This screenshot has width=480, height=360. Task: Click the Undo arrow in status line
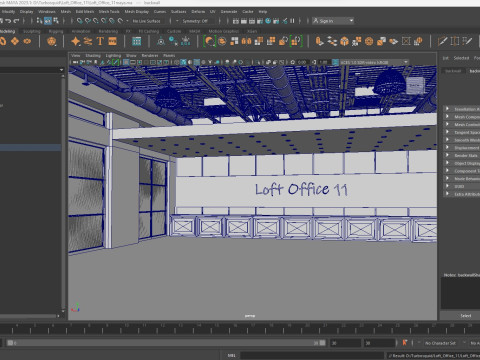[8, 21]
